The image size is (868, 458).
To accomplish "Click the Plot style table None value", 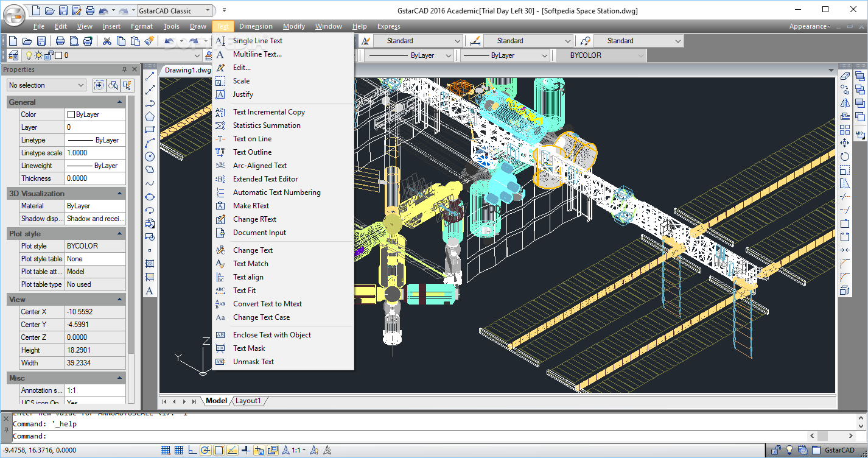I will point(96,259).
